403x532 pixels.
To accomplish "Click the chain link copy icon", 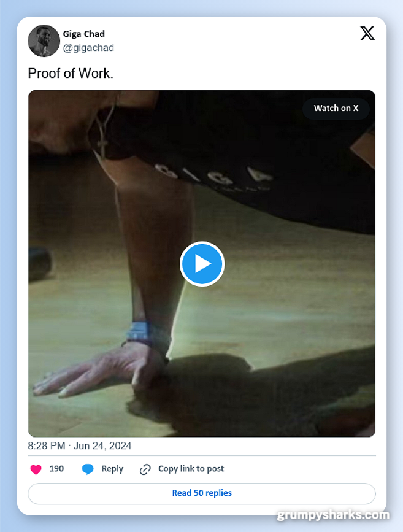I will (145, 469).
